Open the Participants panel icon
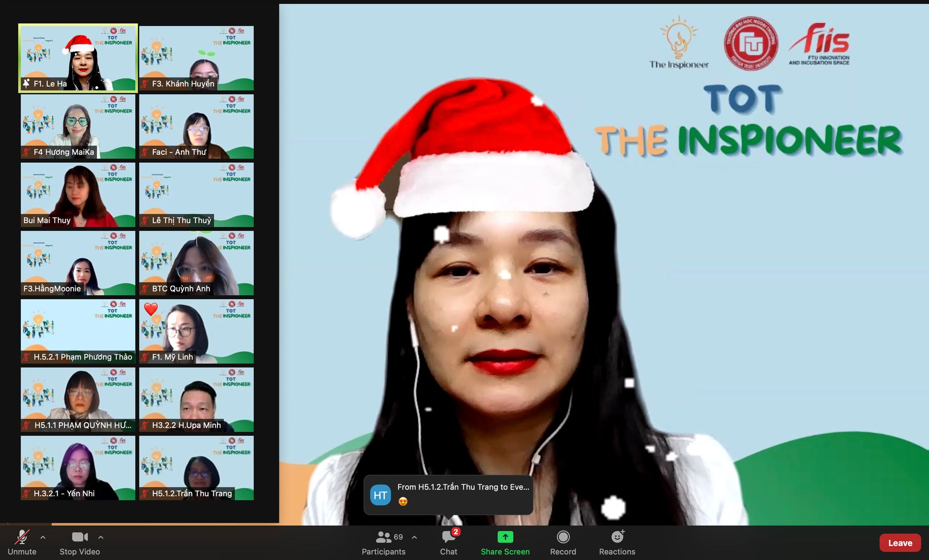The image size is (929, 560). point(384,537)
